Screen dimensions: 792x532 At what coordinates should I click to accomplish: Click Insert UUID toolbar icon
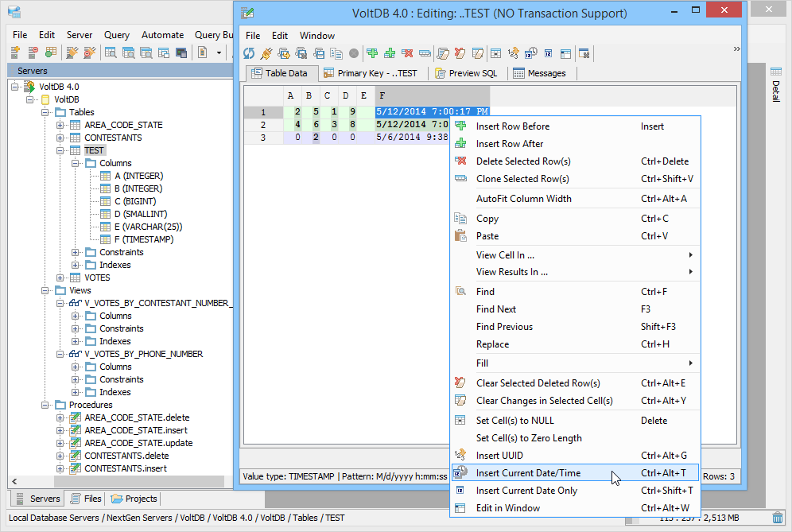point(513,53)
